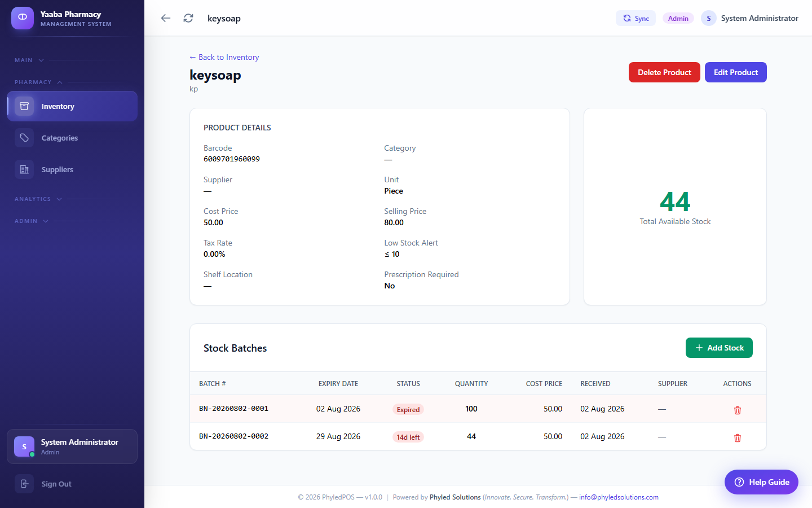
Task: Expand the ANALYTICS sidebar section
Action: pos(38,199)
